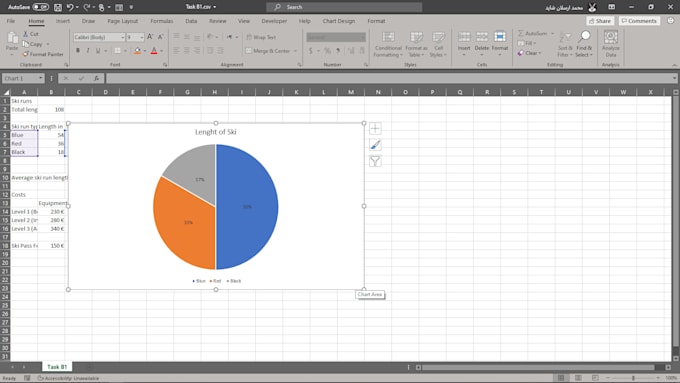Open the Chart Design tab
The image size is (680, 383).
coord(339,21)
